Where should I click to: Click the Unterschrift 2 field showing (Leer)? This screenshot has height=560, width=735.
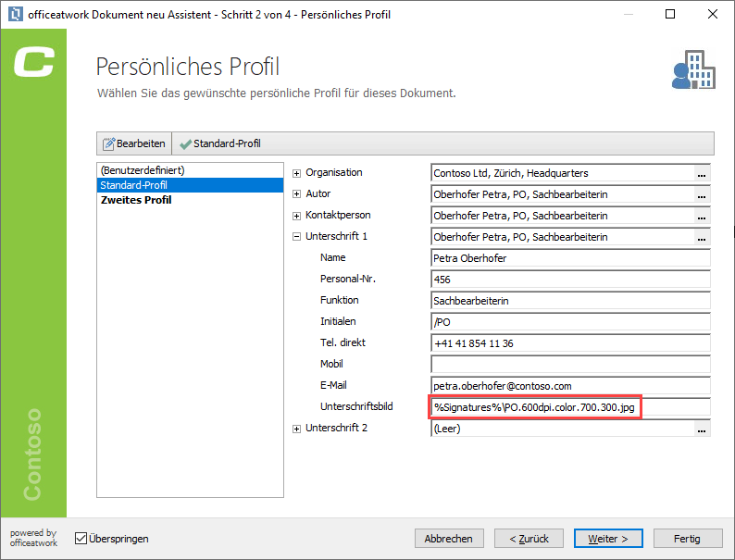[x=562, y=429]
